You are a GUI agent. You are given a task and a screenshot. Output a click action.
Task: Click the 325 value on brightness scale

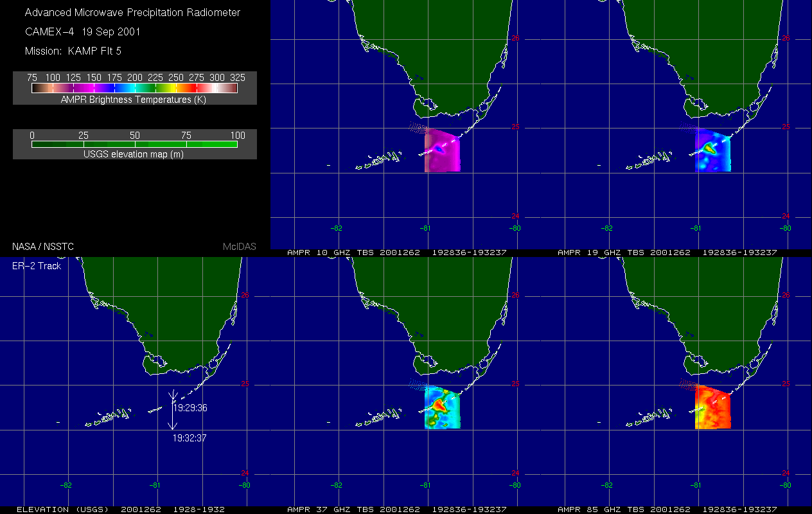237,77
